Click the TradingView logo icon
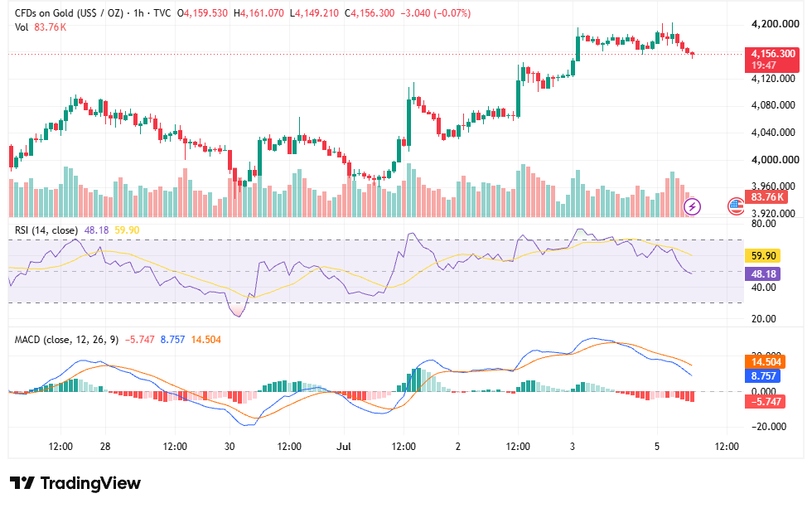The width and height of the screenshot is (812, 508). pos(22,483)
